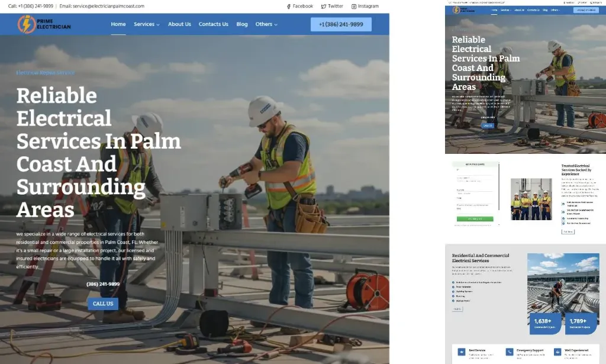Click the Best Service crown icon
Image resolution: width=606 pixels, height=364 pixels.
coord(462,352)
